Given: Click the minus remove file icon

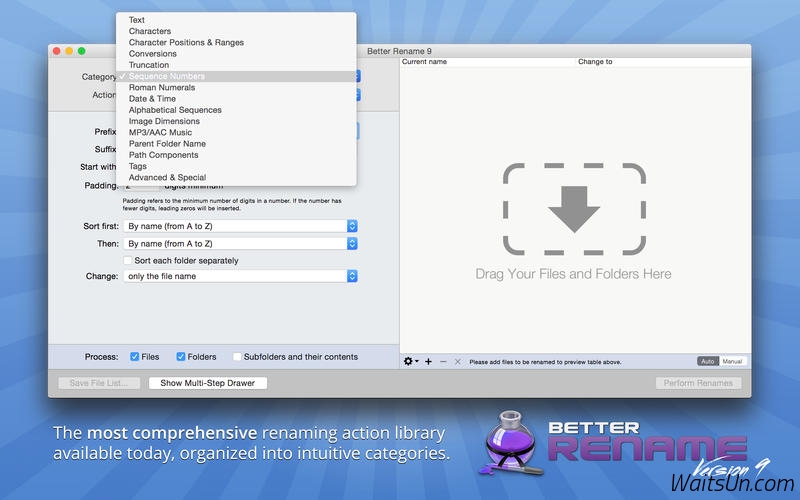Looking at the screenshot, I should [x=443, y=361].
